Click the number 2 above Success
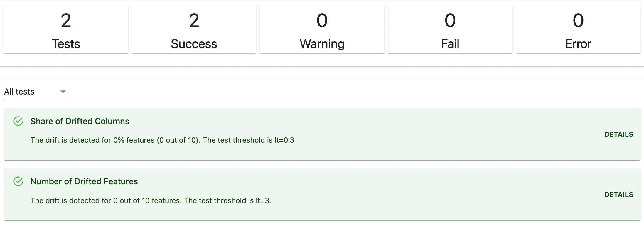 point(194,21)
